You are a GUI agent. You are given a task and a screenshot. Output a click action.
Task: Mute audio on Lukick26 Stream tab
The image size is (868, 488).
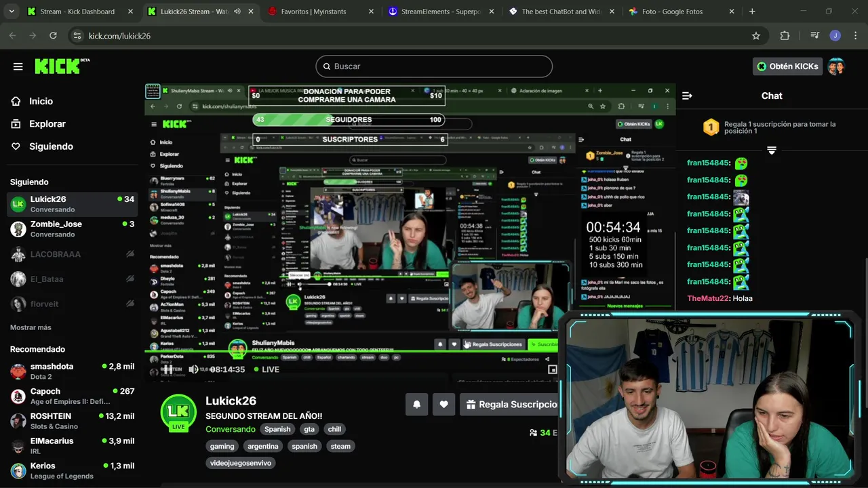click(237, 12)
